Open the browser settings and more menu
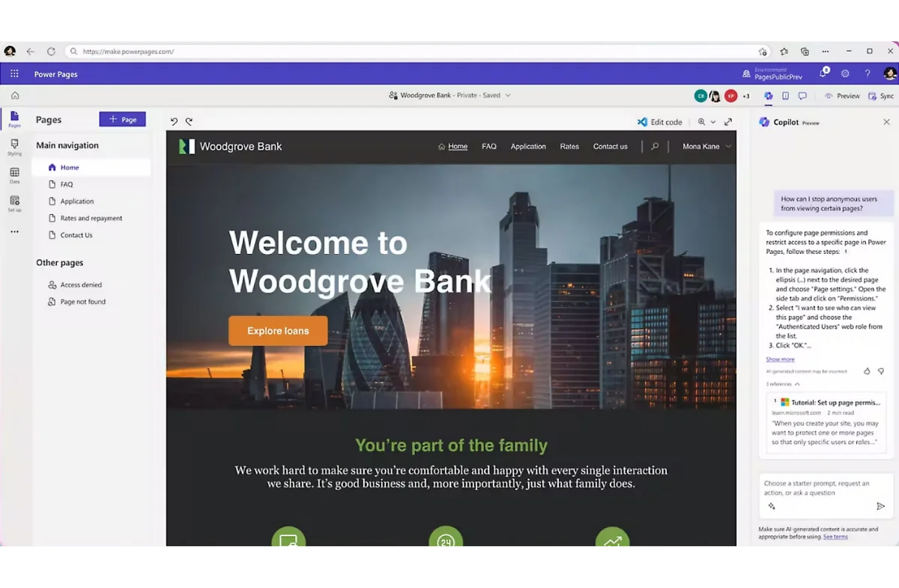Image resolution: width=899 pixels, height=588 pixels. coord(826,52)
